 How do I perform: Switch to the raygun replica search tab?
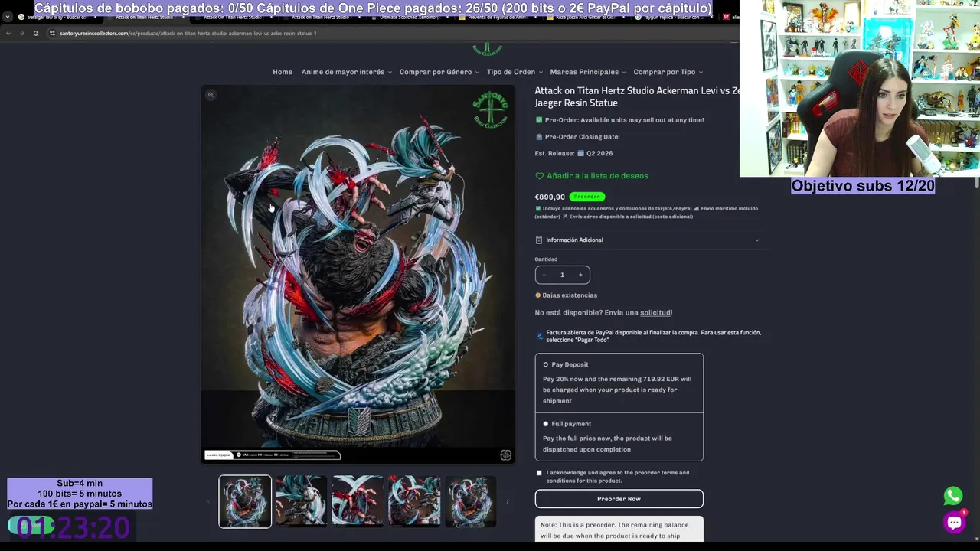674,17
